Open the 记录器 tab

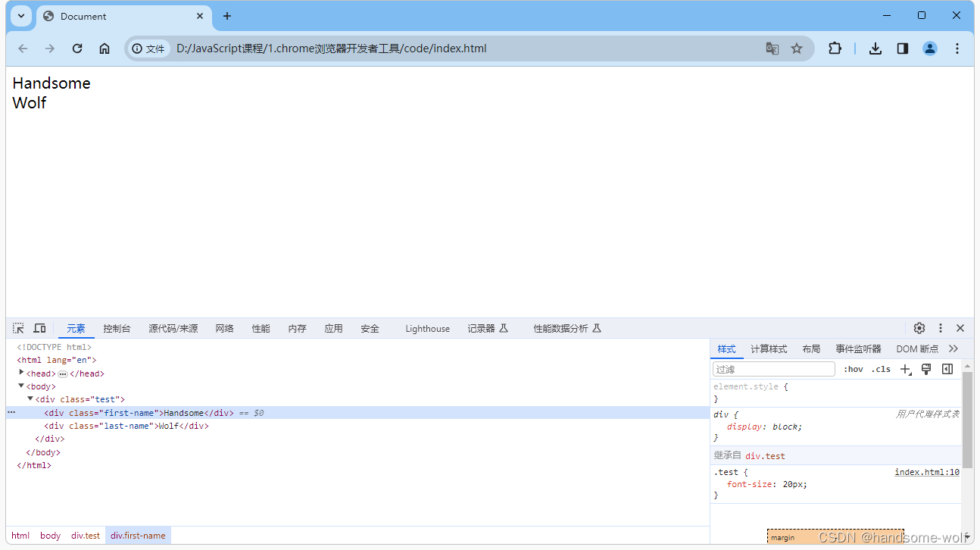[x=488, y=329]
